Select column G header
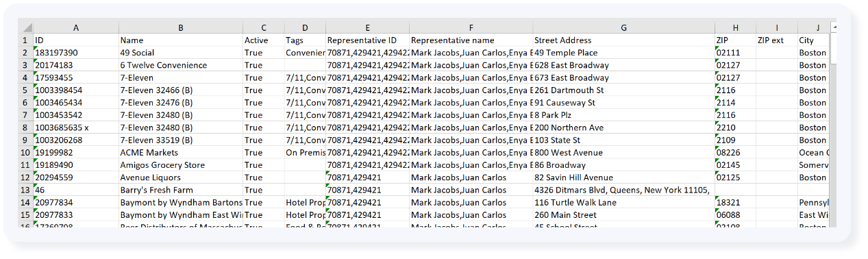Screen dimensions: 868x259 point(623,28)
